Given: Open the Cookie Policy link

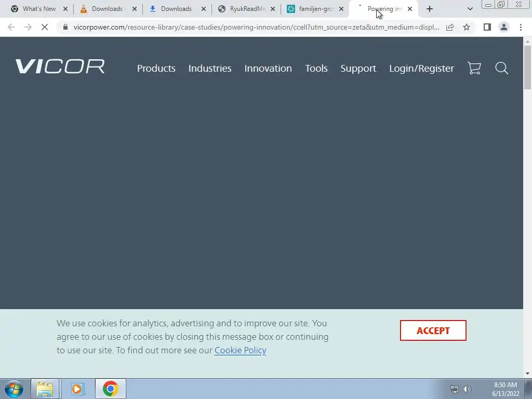Looking at the screenshot, I should pos(240,350).
